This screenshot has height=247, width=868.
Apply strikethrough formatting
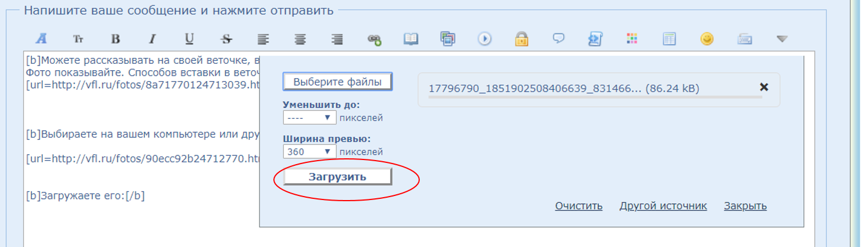pyautogui.click(x=226, y=39)
